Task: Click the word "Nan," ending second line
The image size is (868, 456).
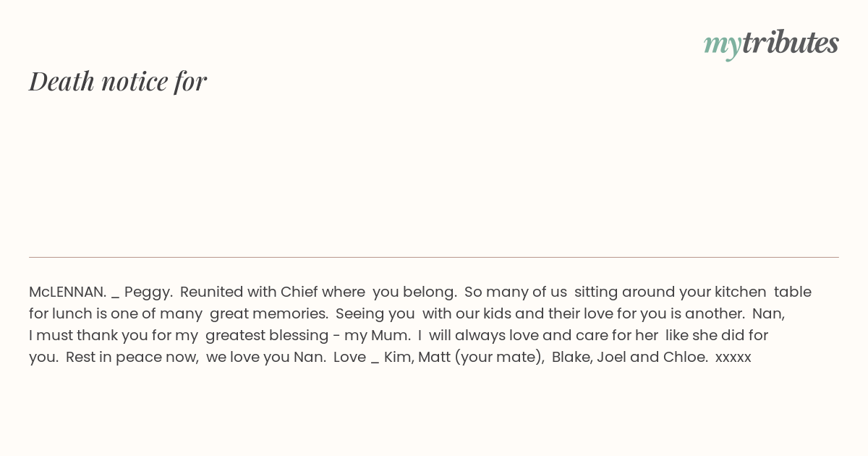Action: pyautogui.click(x=768, y=314)
